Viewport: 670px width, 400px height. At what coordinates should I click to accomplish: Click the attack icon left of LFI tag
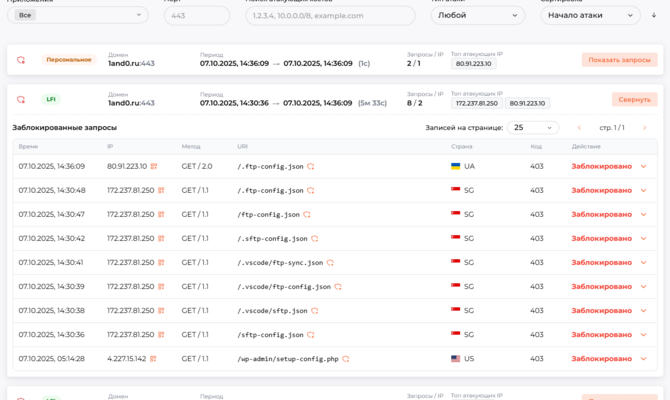point(21,100)
